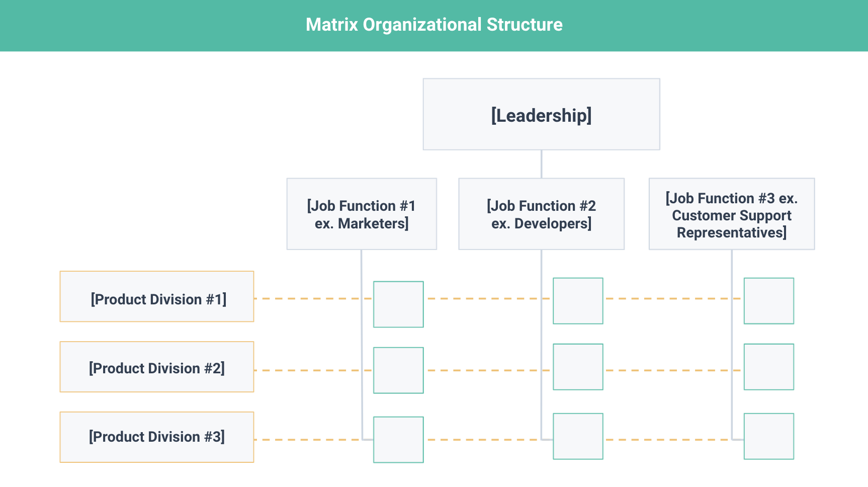This screenshot has width=868, height=487.
Task: Click the Leadership box
Action: 541,114
